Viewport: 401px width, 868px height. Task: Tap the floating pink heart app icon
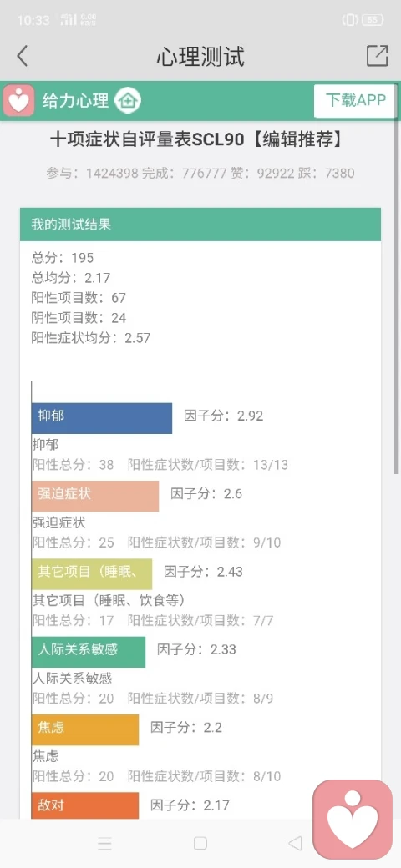353,819
